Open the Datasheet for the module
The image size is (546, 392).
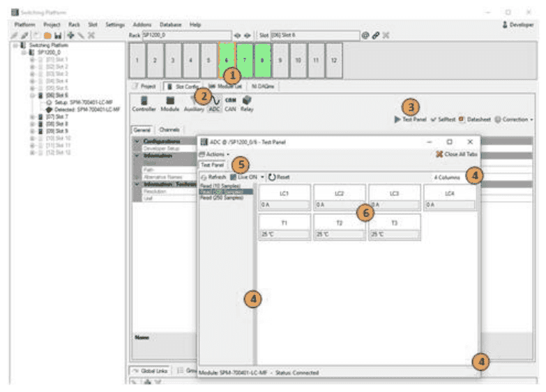[x=475, y=119]
